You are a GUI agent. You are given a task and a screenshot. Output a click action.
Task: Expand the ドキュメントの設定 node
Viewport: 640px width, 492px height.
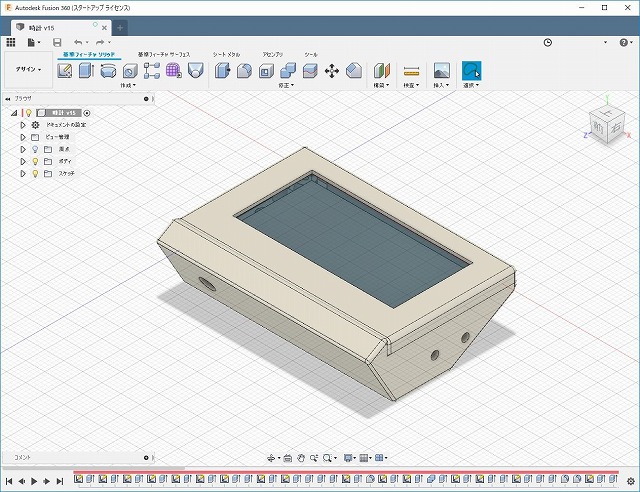[23, 125]
